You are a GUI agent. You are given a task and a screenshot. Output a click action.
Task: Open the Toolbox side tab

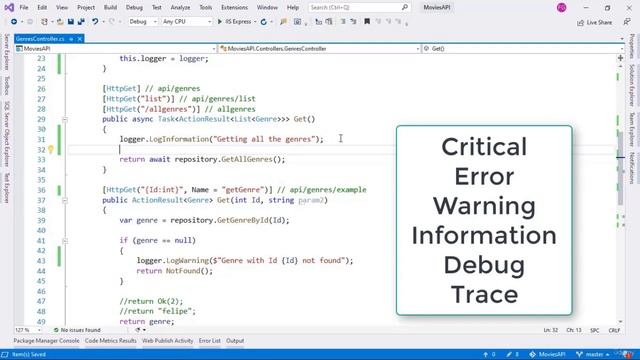tap(7, 85)
